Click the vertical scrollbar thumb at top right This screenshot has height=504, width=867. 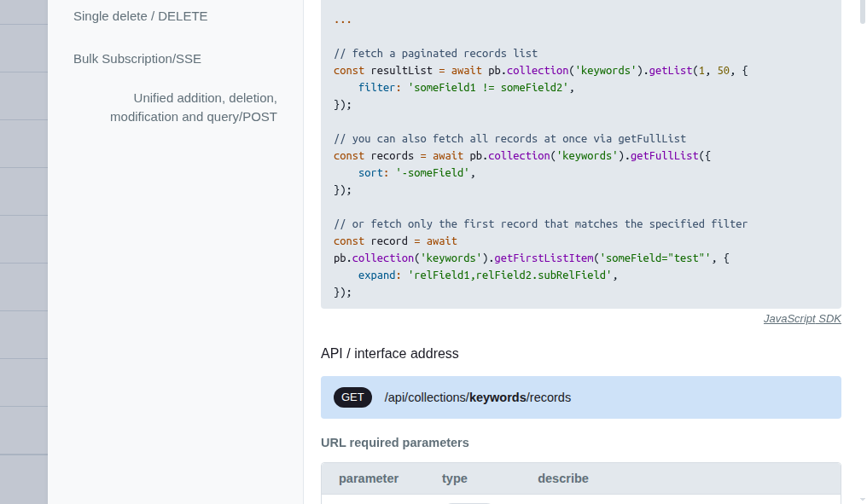coord(863,11)
